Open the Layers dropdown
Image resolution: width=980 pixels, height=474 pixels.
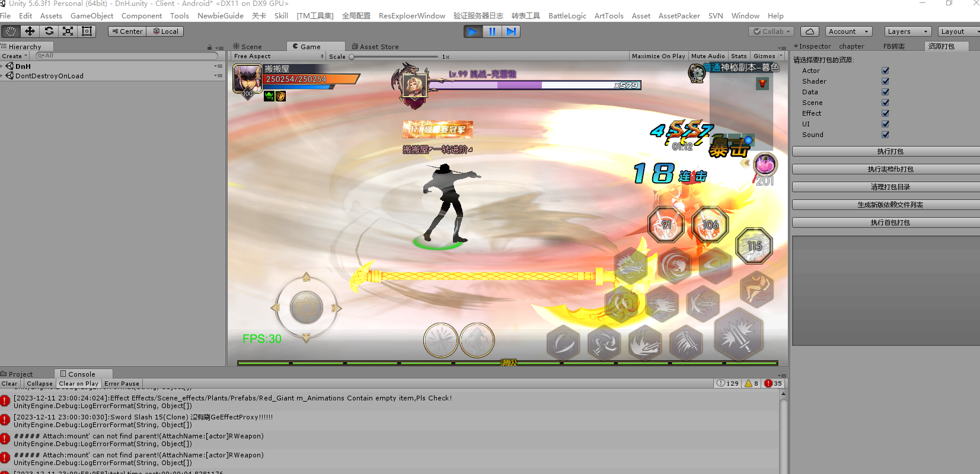pyautogui.click(x=908, y=31)
